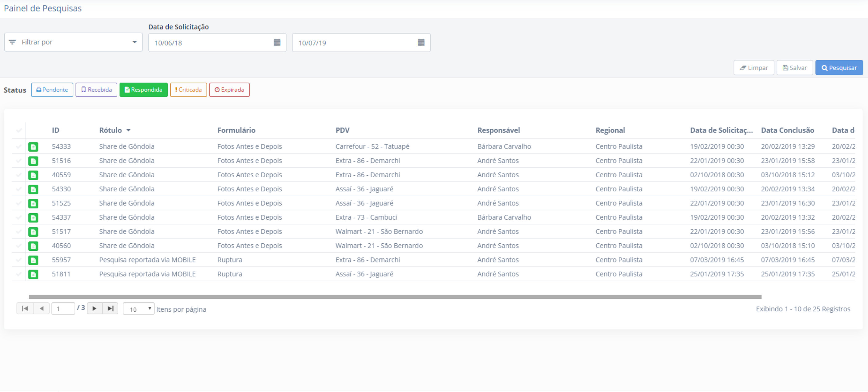Click the page number input field

[63, 309]
